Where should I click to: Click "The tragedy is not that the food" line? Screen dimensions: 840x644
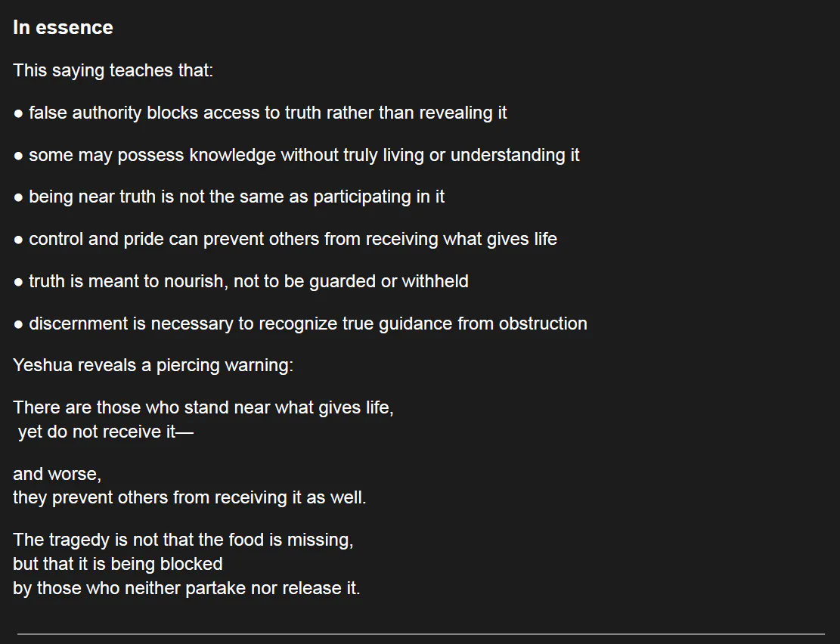[x=183, y=540]
